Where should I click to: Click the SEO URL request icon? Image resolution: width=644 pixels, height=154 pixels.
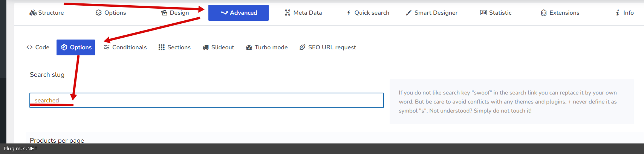click(x=302, y=47)
